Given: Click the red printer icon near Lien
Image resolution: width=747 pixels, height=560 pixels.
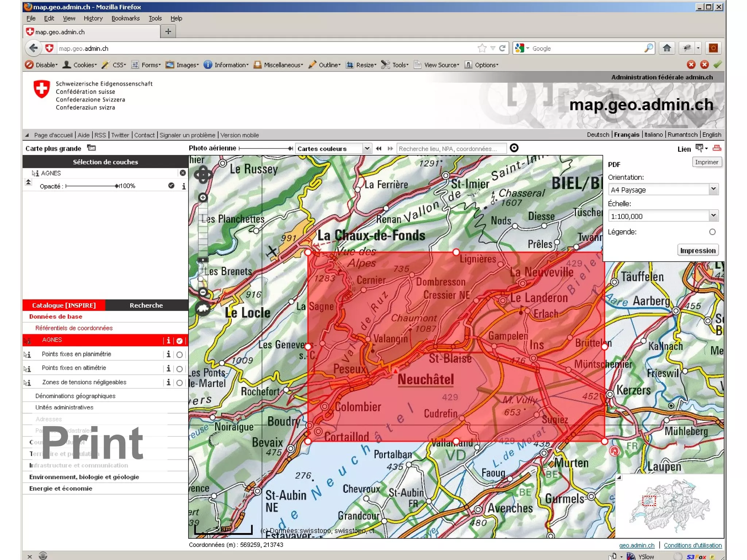Looking at the screenshot, I should [x=717, y=148].
